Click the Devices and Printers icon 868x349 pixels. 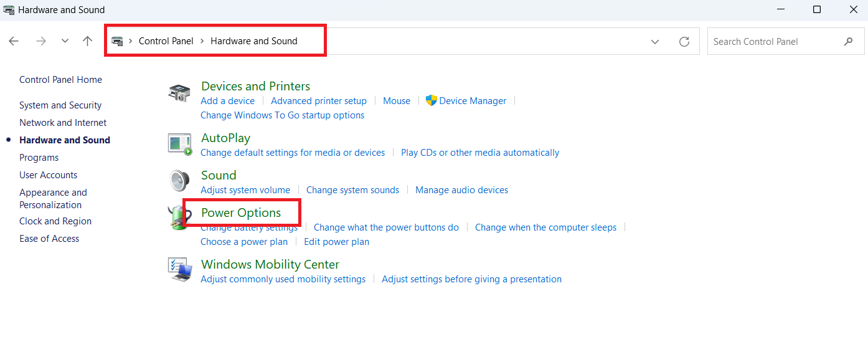(179, 93)
